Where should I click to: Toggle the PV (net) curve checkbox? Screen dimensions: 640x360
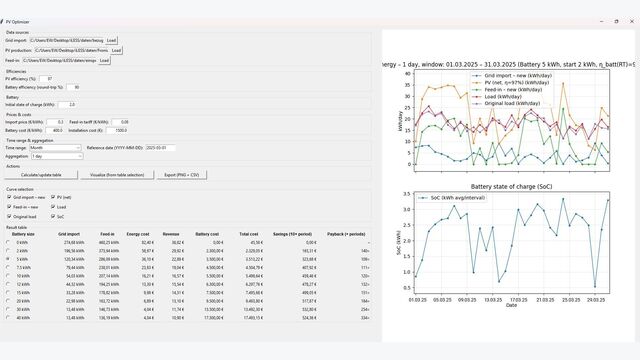point(53,197)
